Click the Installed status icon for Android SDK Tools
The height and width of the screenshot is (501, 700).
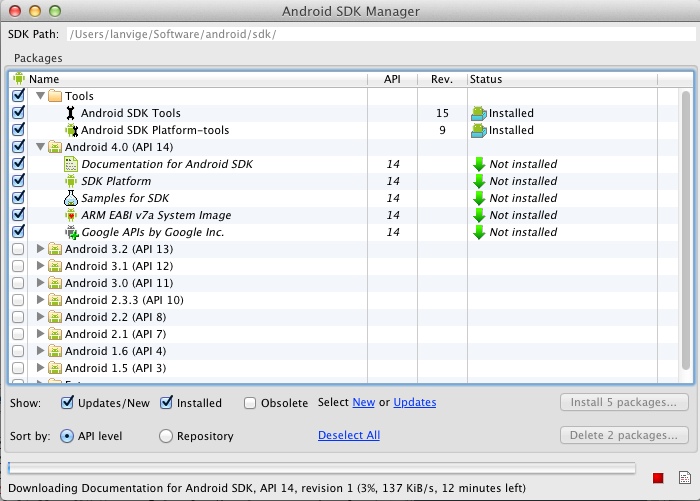[x=479, y=113]
